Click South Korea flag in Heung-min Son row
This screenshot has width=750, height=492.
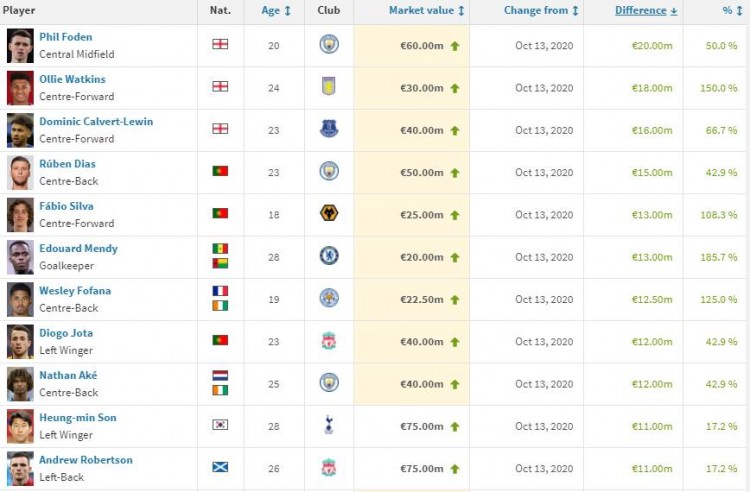tap(220, 424)
